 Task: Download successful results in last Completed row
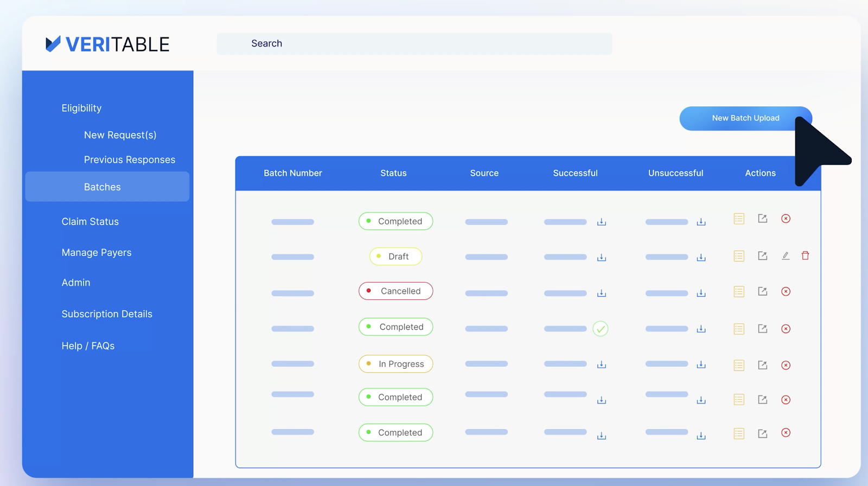click(601, 436)
